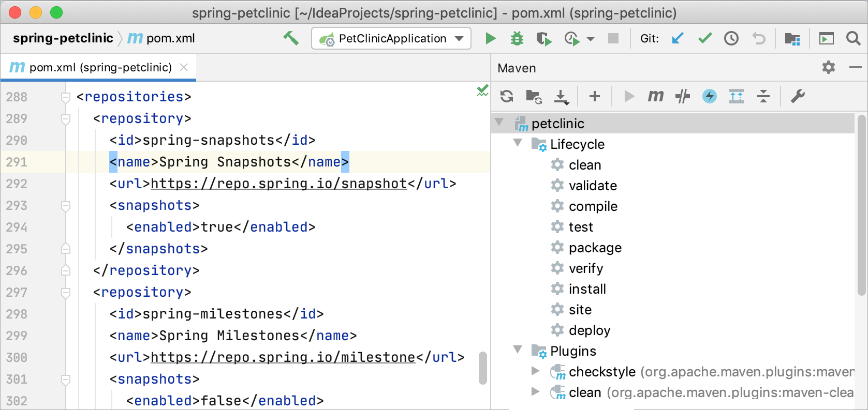Screen dimensions: 868x410
Task: Expand all Maven tree nodes icon
Action: click(x=737, y=96)
